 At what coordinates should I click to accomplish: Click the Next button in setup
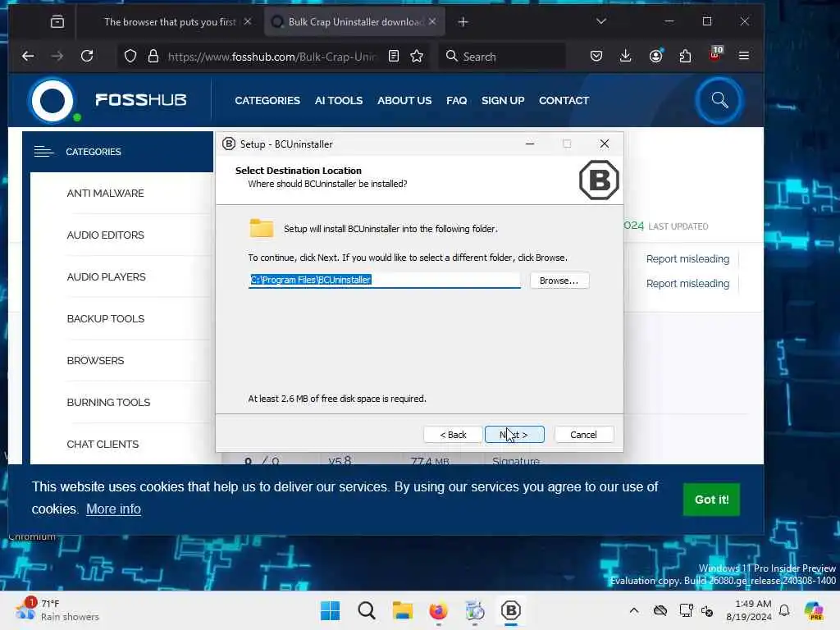[514, 435]
